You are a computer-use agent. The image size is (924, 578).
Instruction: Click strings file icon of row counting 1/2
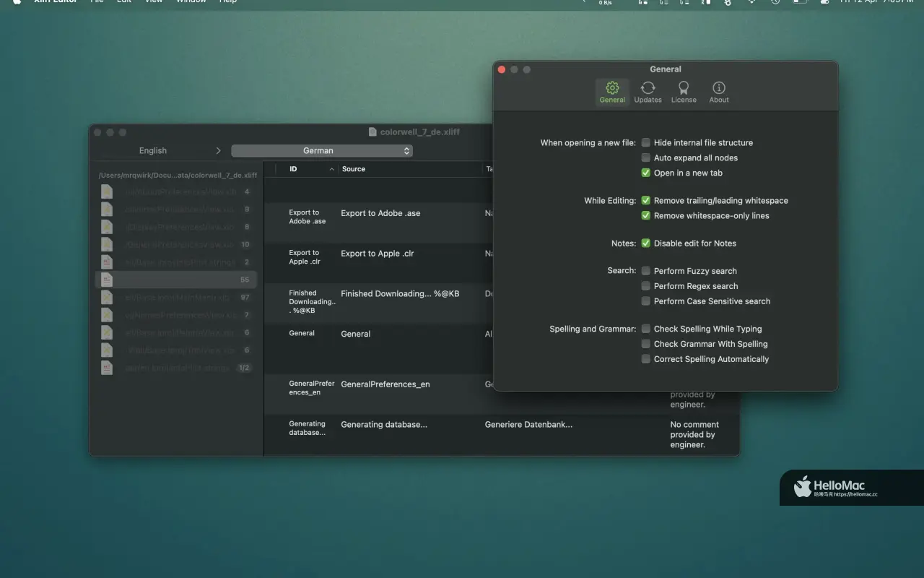click(x=107, y=368)
